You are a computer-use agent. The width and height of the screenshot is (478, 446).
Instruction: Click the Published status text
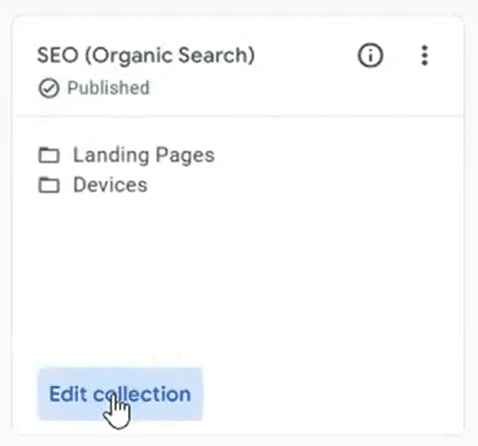point(108,88)
